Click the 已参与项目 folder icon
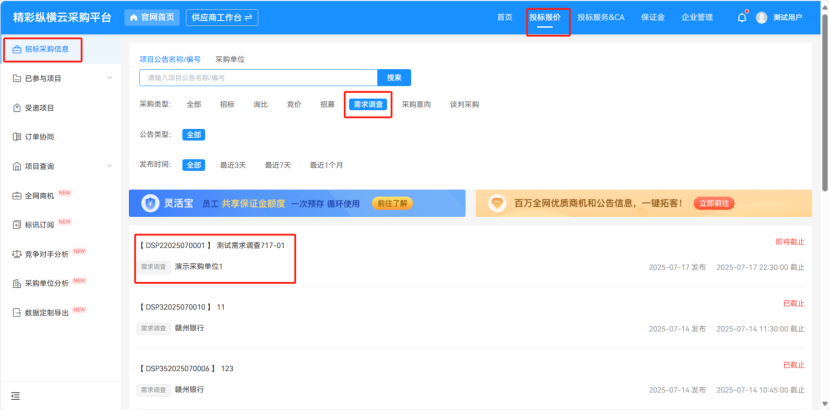The image size is (829, 410). pyautogui.click(x=16, y=78)
